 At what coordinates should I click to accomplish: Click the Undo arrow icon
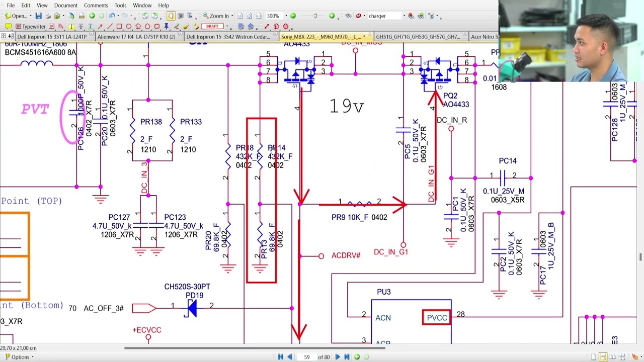pos(112,16)
